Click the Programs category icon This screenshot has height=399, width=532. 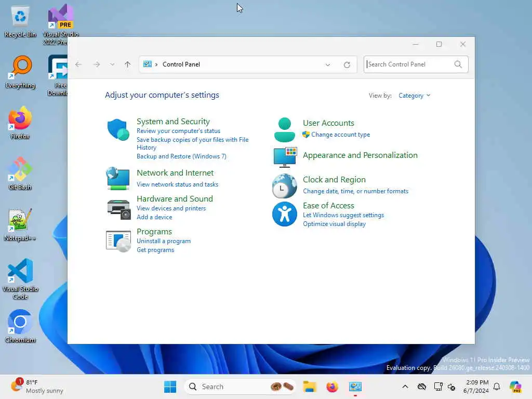tap(118, 242)
